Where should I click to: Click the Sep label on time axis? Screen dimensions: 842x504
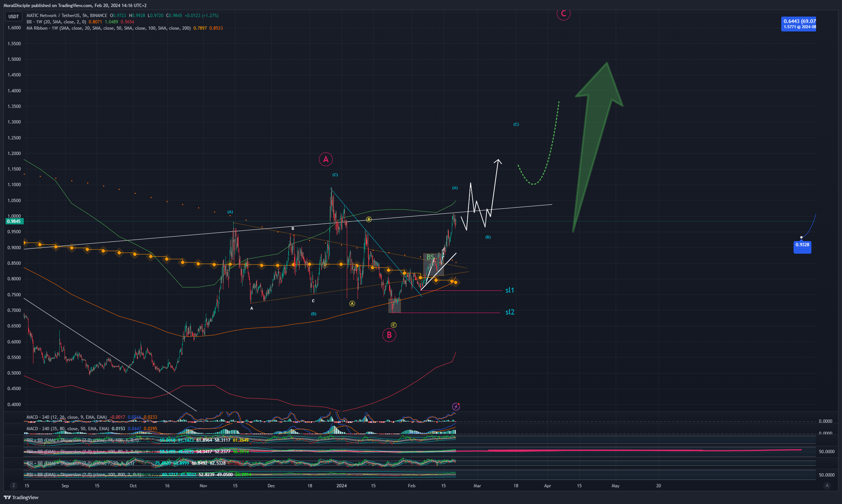pos(65,486)
